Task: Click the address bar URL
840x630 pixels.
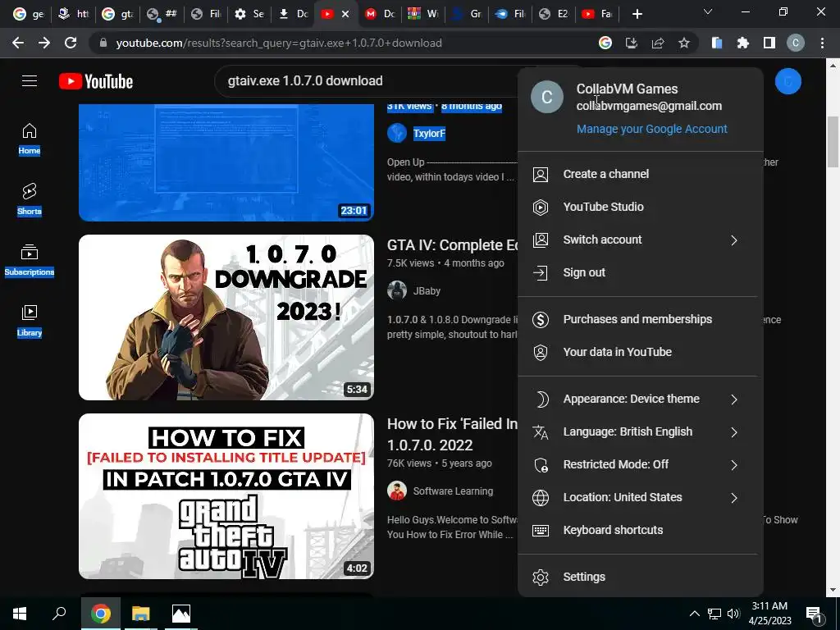Action: click(279, 43)
